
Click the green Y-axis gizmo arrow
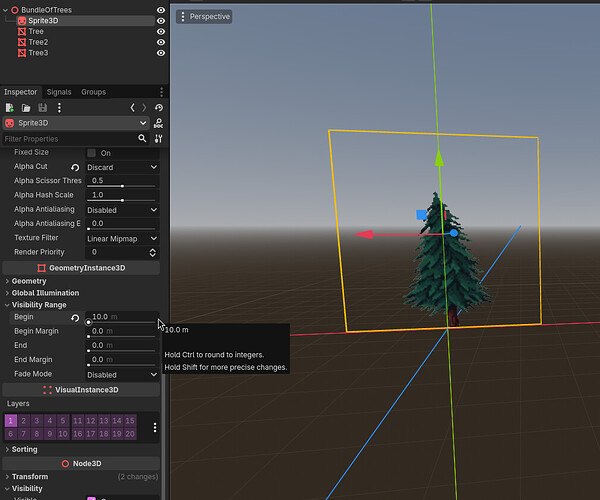point(439,158)
